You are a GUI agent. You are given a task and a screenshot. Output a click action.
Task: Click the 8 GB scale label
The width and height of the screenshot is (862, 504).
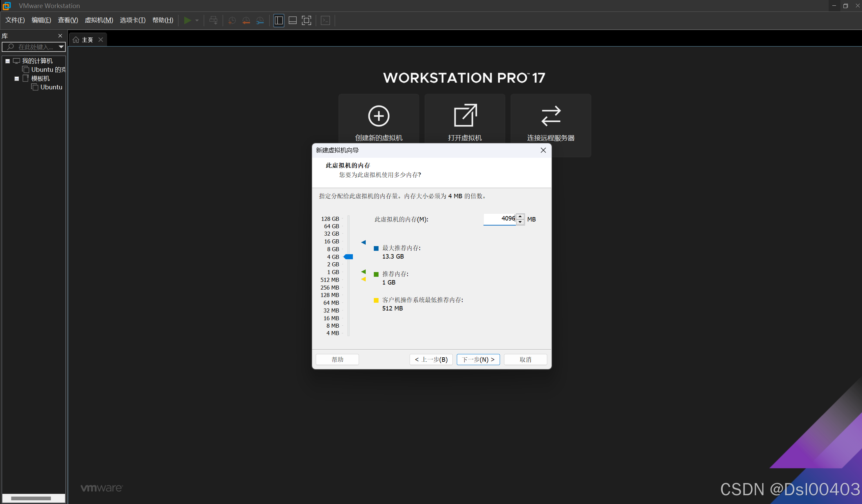[333, 249]
